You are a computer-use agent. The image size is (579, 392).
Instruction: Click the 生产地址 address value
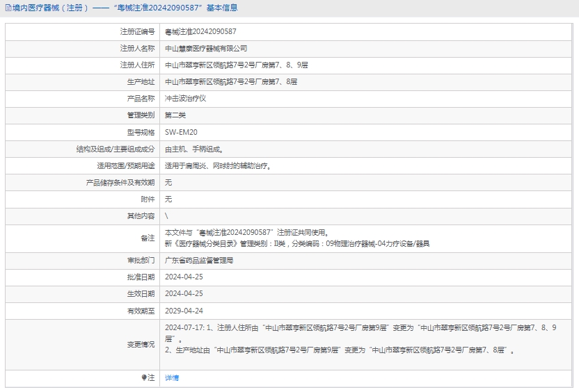click(x=231, y=82)
